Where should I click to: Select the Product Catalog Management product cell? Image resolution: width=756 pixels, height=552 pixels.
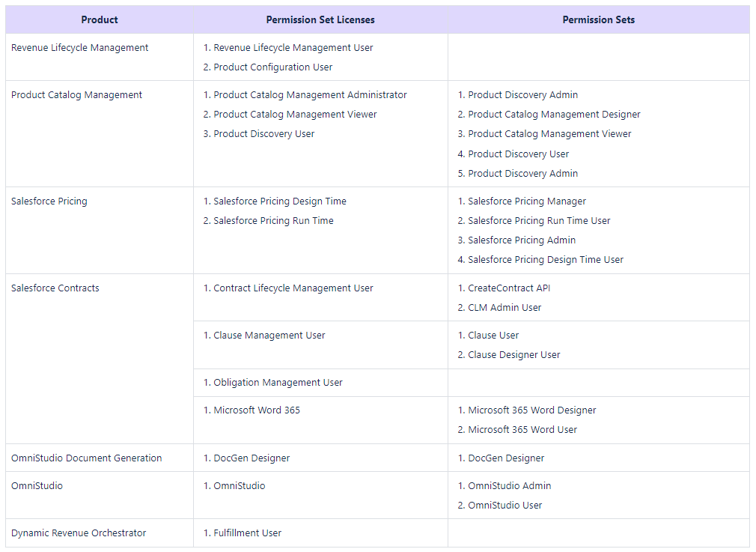(x=100, y=133)
